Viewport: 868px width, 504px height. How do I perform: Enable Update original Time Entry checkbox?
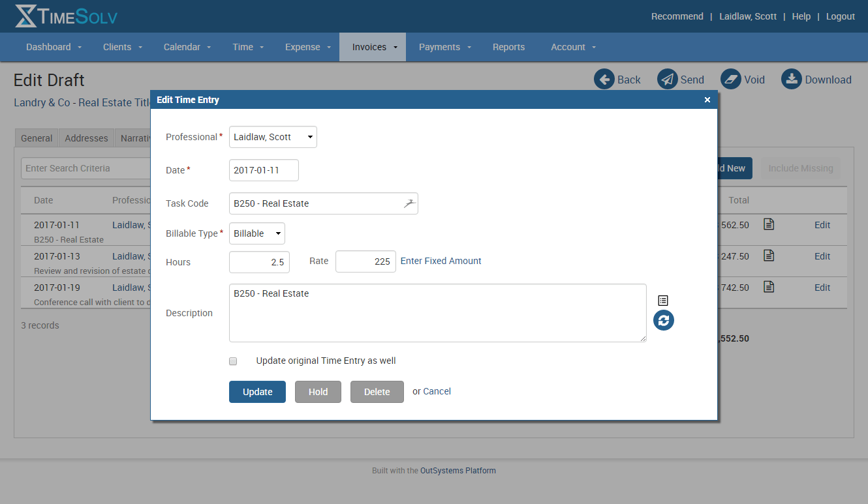click(233, 361)
